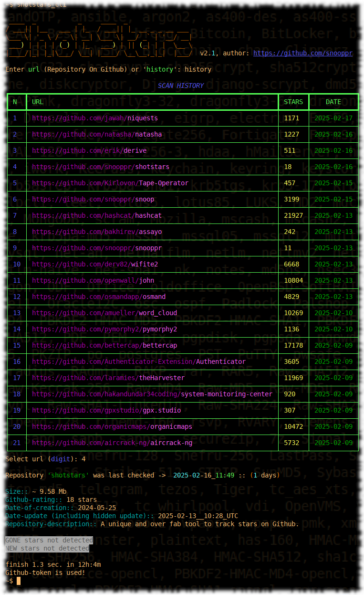Screen dimensions: 364x595
Task: Click the star count 3199 for snoop
Action: [291, 199]
